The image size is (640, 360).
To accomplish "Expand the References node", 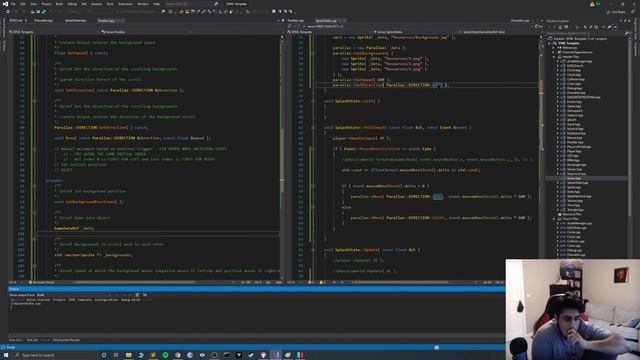I will (554, 47).
